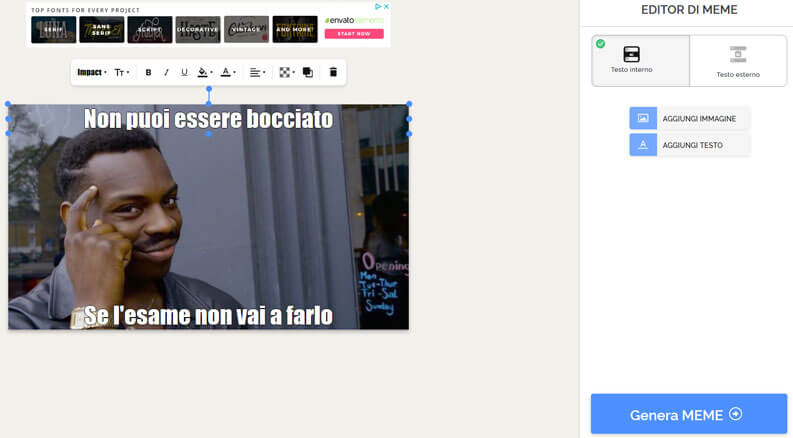Delete the selected text with trash icon

(333, 72)
